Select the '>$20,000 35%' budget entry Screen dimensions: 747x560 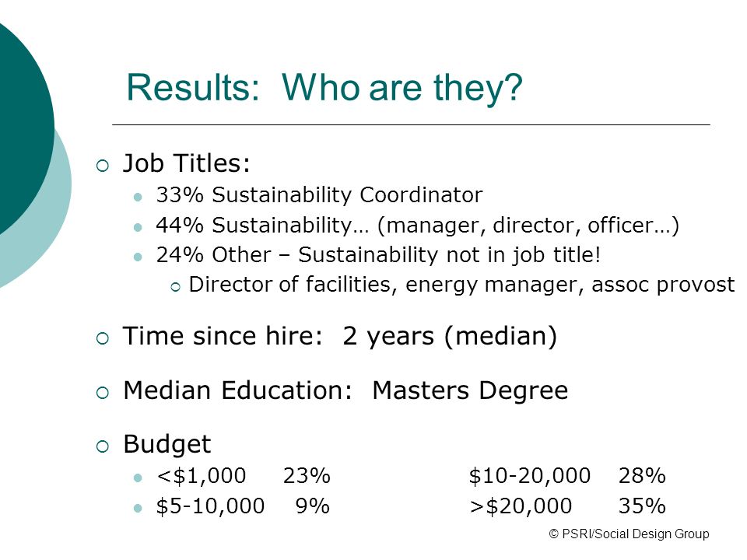tap(567, 506)
